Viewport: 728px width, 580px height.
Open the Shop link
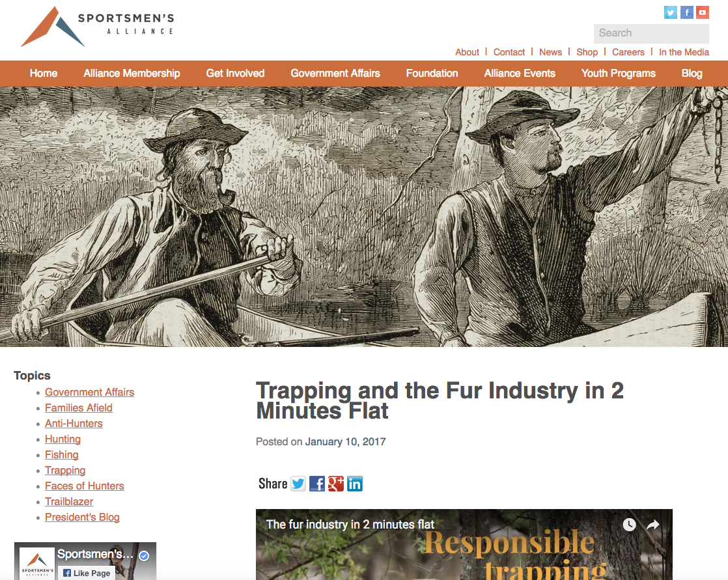click(x=587, y=52)
